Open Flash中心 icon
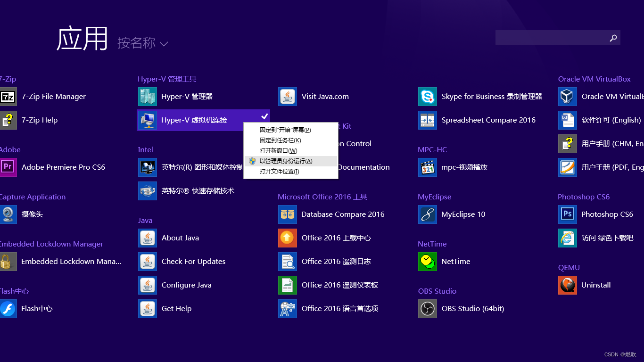 coord(8,309)
